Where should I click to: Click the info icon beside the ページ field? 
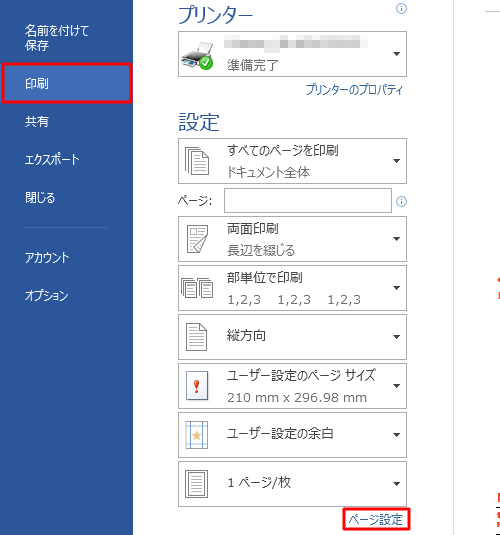coord(401,201)
